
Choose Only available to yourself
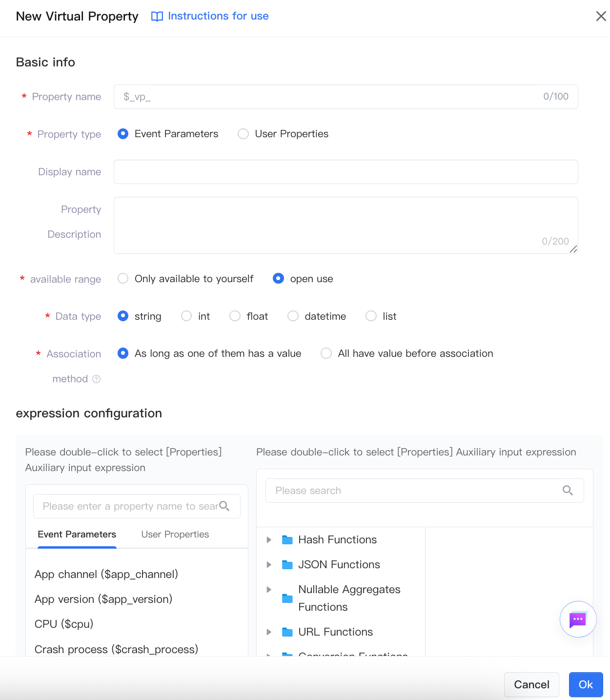click(123, 279)
